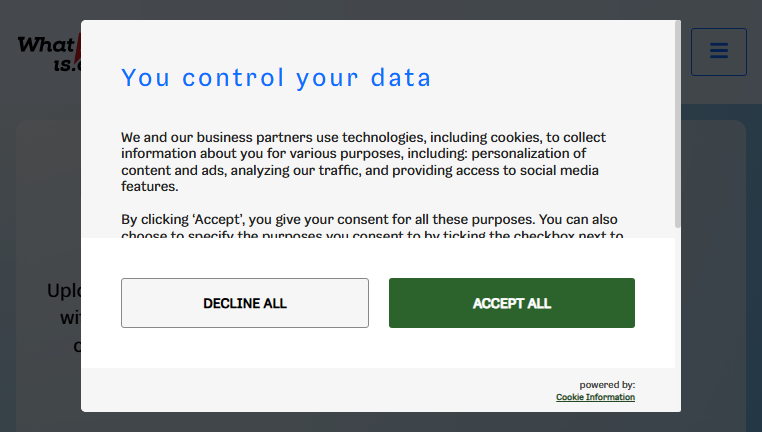Viewport: 762px width, 432px height.
Task: Click the 'powered by:' label
Action: 607,385
